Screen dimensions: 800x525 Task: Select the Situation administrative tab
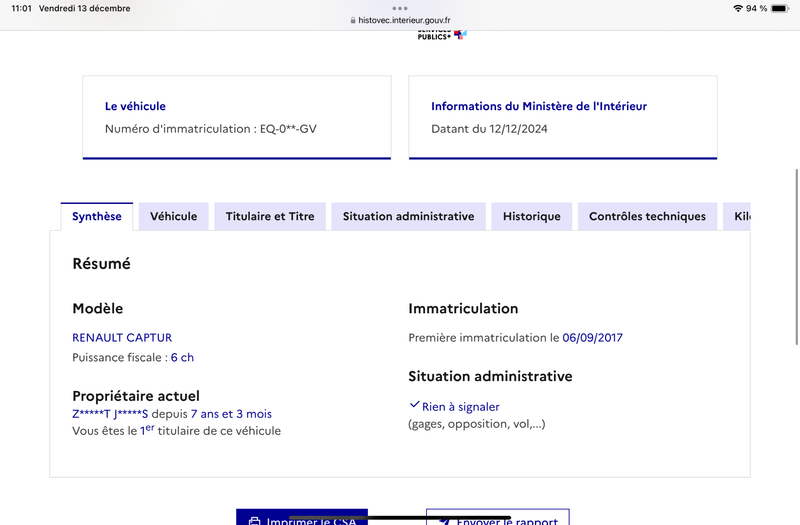tap(408, 216)
